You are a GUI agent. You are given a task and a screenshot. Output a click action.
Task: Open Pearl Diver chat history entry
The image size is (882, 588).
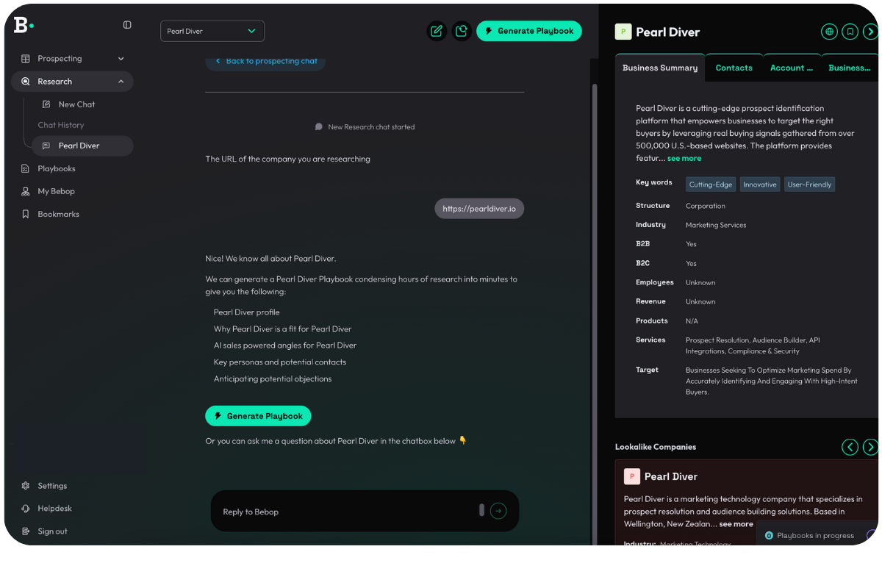[82, 146]
